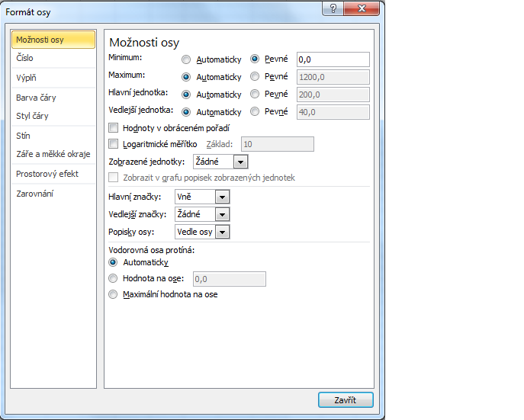524x420 pixels.
Task: Expand Popisky osy dropdown
Action: coord(222,232)
